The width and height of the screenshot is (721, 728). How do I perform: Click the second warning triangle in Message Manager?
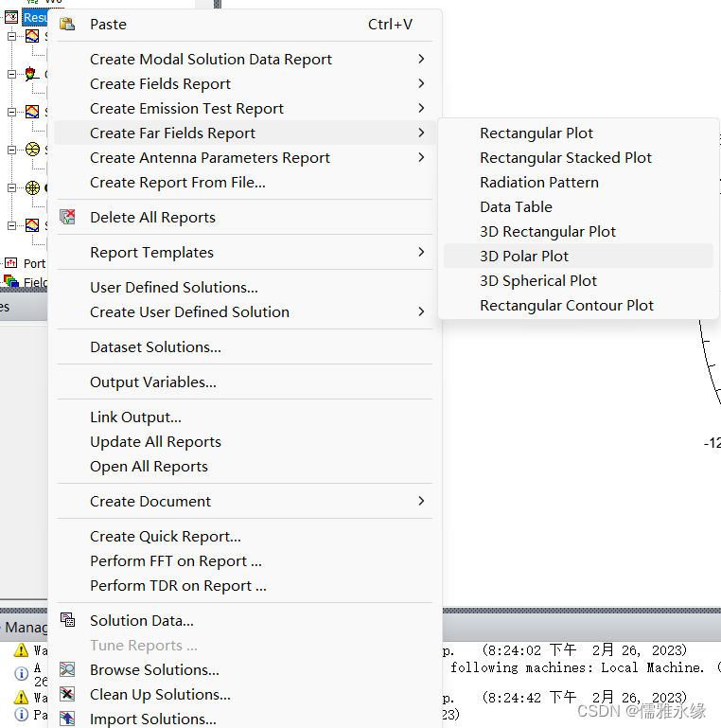pyautogui.click(x=21, y=697)
